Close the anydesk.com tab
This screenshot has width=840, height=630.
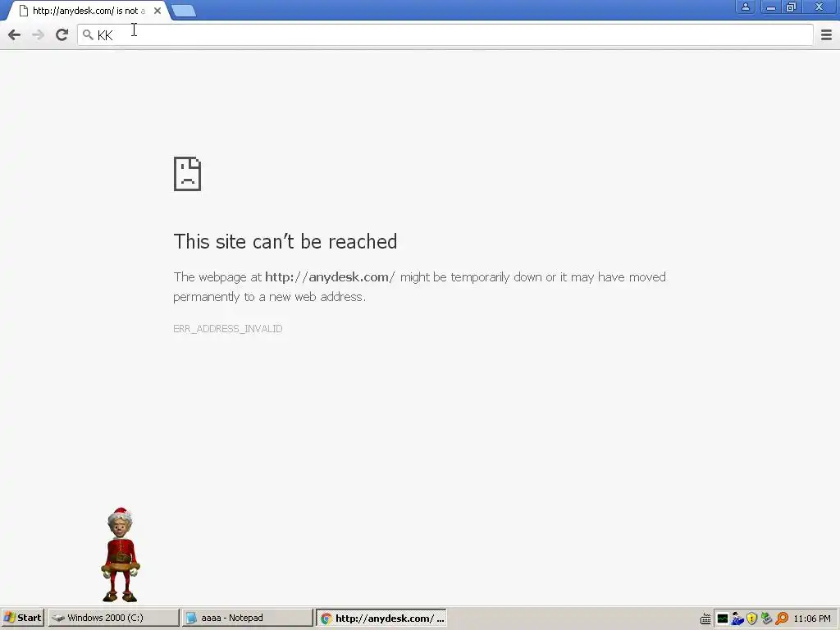pyautogui.click(x=157, y=10)
